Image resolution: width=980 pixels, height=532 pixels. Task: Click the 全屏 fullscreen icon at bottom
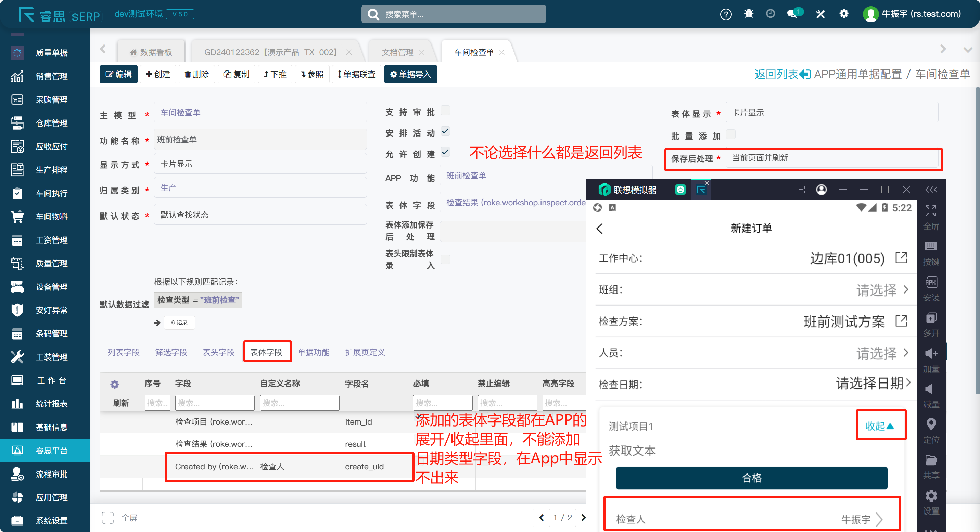[x=108, y=518]
